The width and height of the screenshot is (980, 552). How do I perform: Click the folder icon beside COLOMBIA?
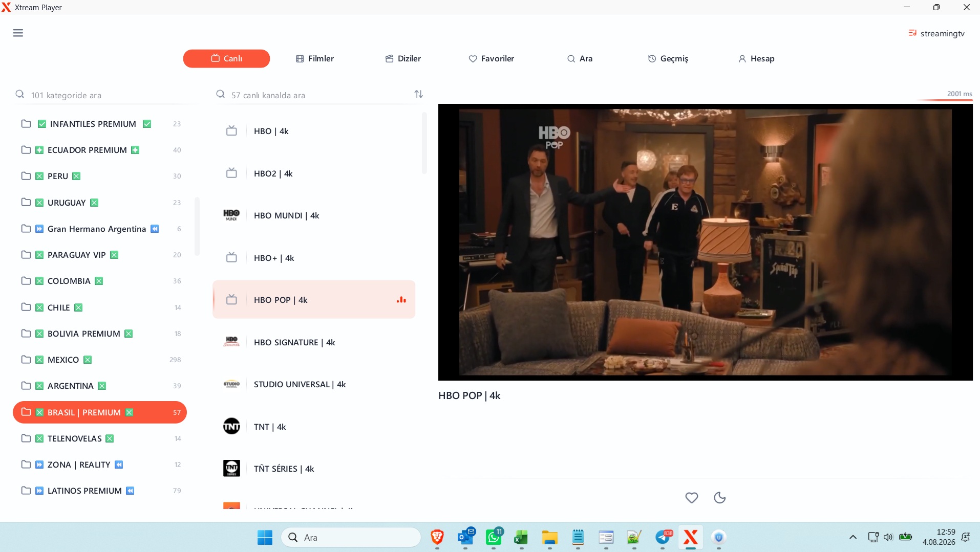26,281
